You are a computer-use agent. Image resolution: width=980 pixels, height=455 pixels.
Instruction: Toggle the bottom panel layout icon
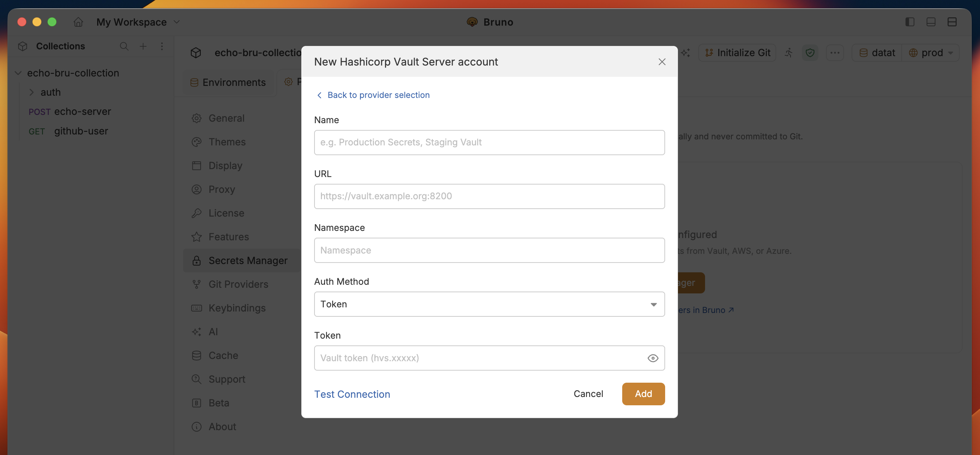pyautogui.click(x=931, y=22)
